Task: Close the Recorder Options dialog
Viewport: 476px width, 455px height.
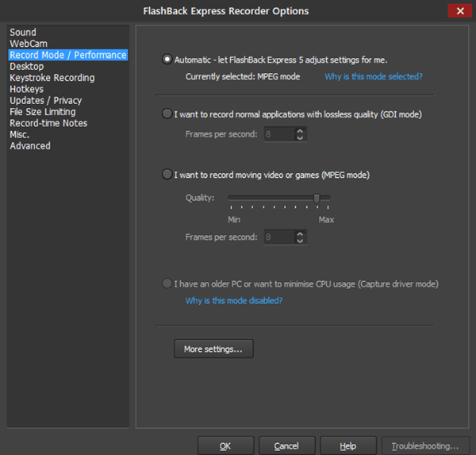Action: (x=460, y=11)
